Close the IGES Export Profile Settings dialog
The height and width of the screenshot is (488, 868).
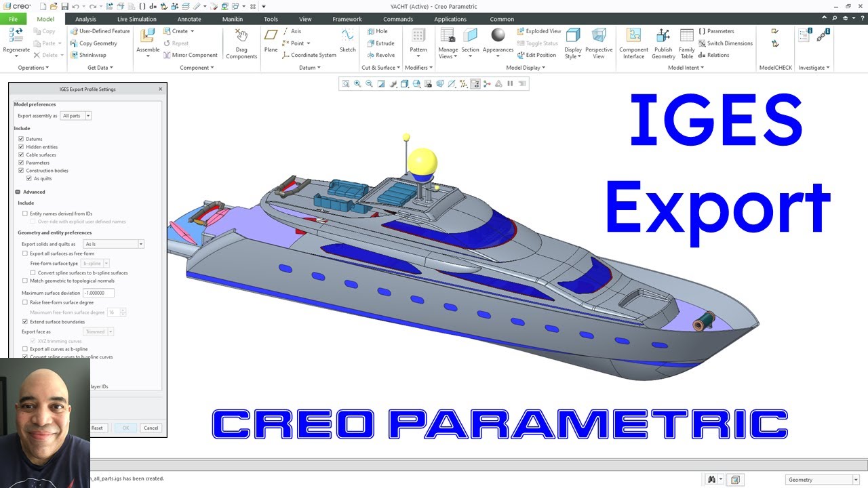pos(161,89)
